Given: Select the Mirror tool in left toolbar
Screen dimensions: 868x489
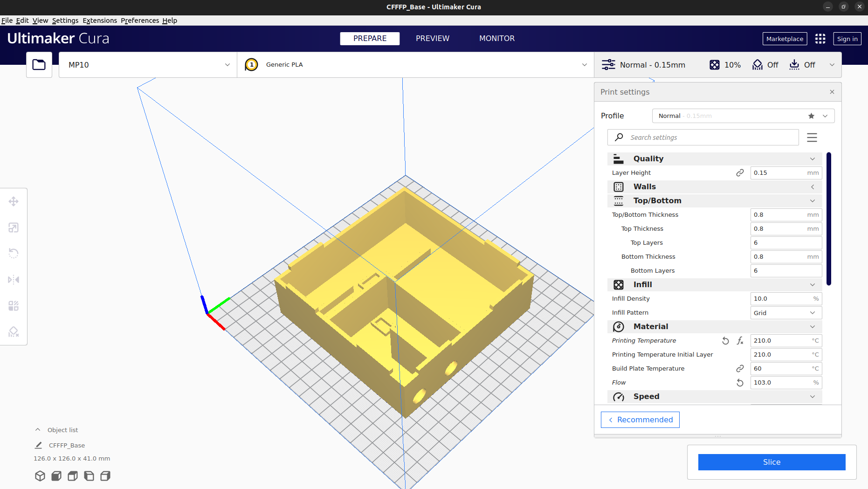Looking at the screenshot, I should pos(14,280).
